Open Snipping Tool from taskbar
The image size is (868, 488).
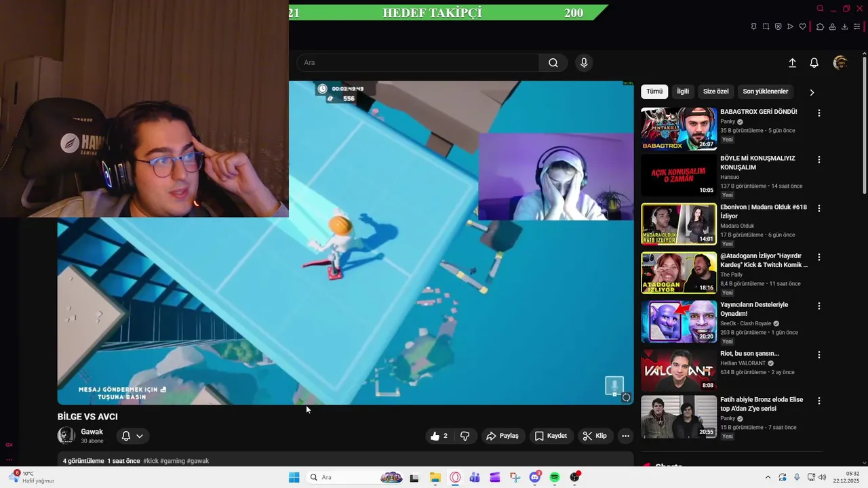coord(515,478)
